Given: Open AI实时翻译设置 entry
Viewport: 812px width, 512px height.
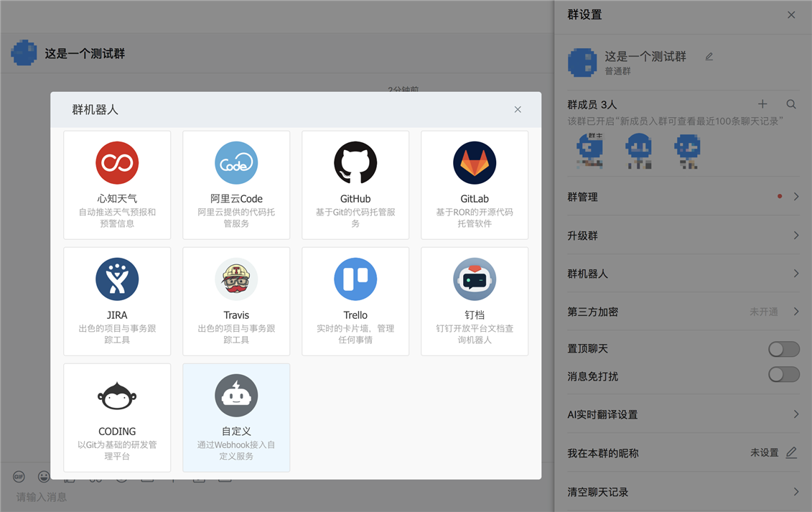Looking at the screenshot, I should point(683,414).
